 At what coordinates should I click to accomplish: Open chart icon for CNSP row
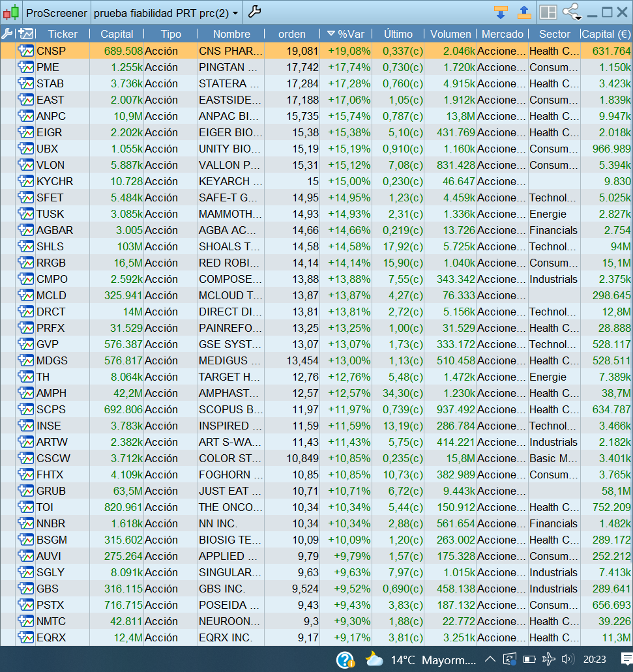coord(25,51)
